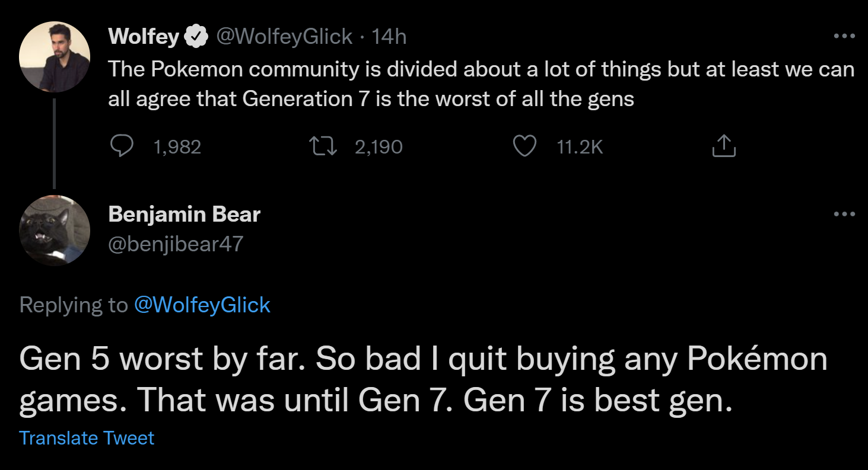Open the 14h timestamp link

(x=389, y=37)
